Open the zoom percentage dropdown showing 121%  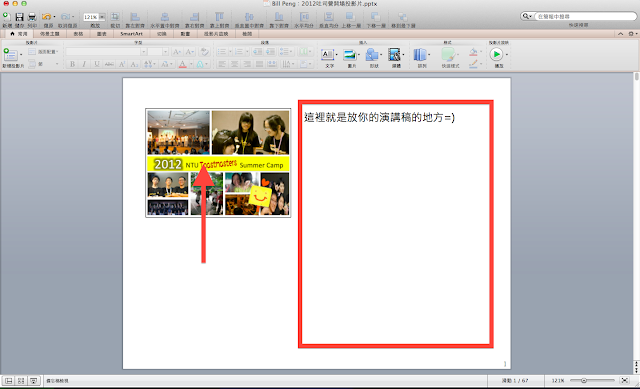coord(102,17)
